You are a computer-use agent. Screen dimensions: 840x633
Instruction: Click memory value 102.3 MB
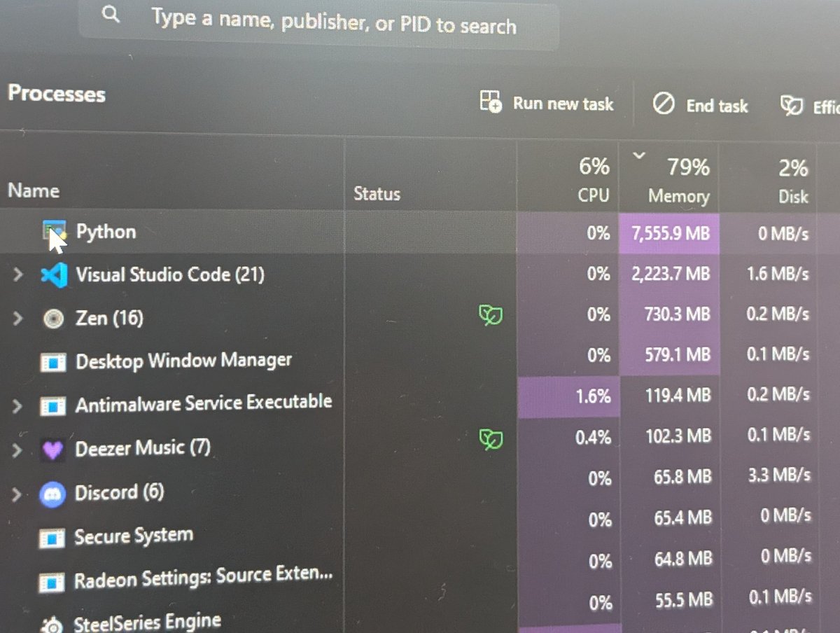click(x=678, y=438)
